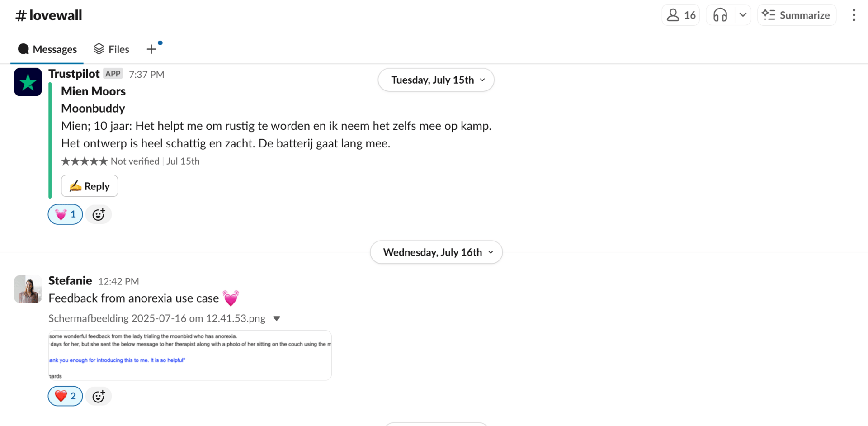This screenshot has width=868, height=426.
Task: Click the Summarize button
Action: [797, 15]
